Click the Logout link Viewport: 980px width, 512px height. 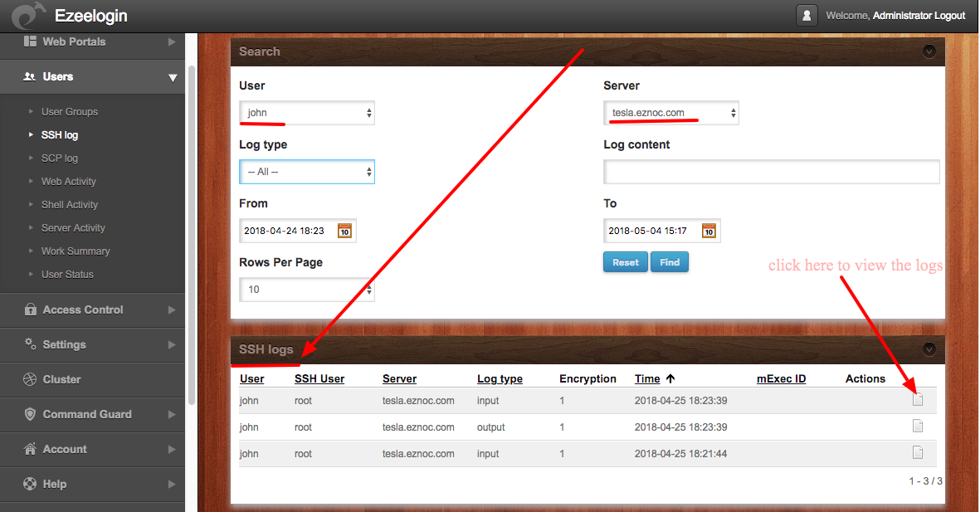[x=950, y=16]
